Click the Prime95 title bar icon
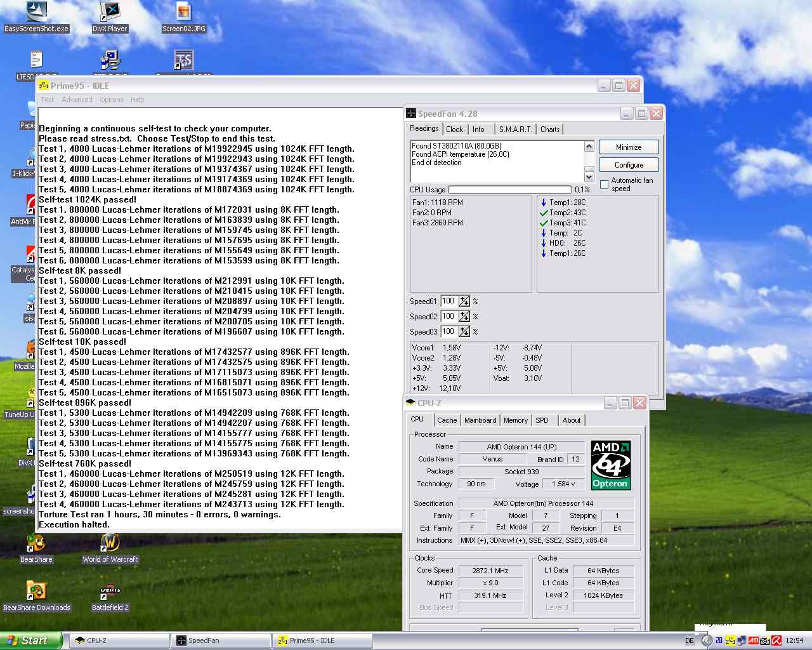The image size is (812, 650). 44,85
